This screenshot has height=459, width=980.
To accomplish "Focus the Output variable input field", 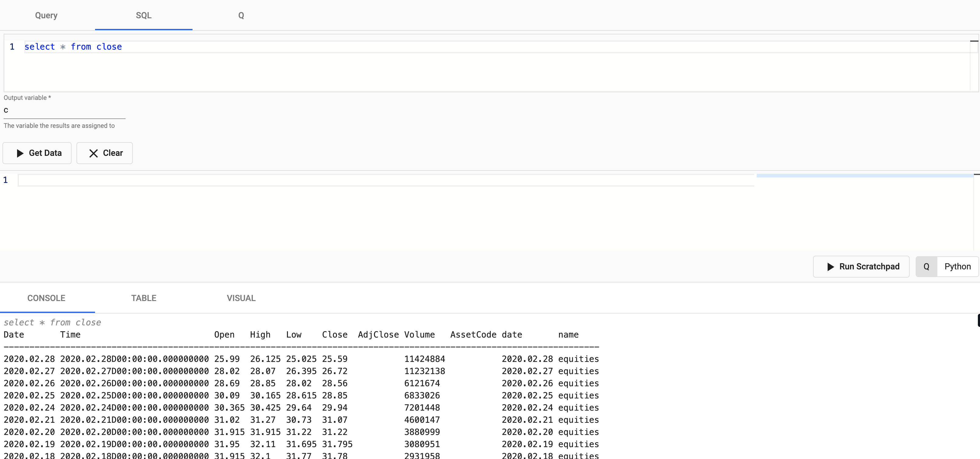I will pos(64,110).
